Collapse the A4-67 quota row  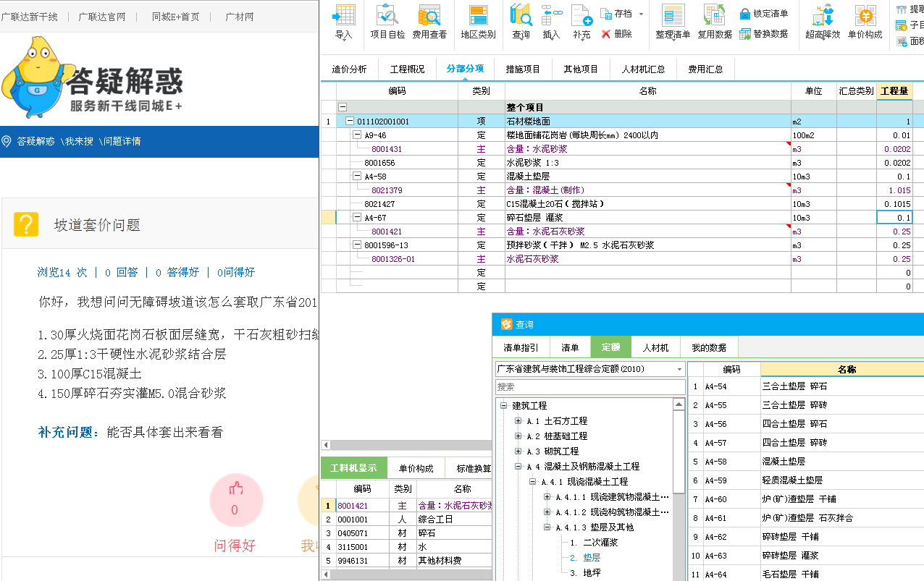click(357, 218)
